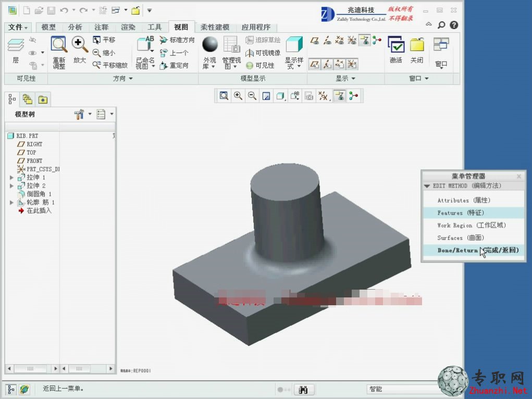The width and height of the screenshot is (532, 399).
Task: Click the binoculars Find icon in status bar
Action: [x=303, y=390]
